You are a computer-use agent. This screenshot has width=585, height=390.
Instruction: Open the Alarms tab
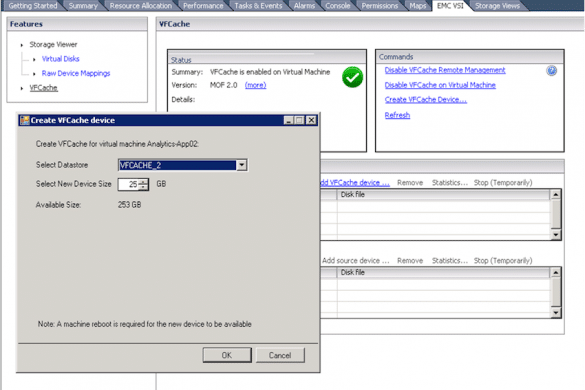304,6
